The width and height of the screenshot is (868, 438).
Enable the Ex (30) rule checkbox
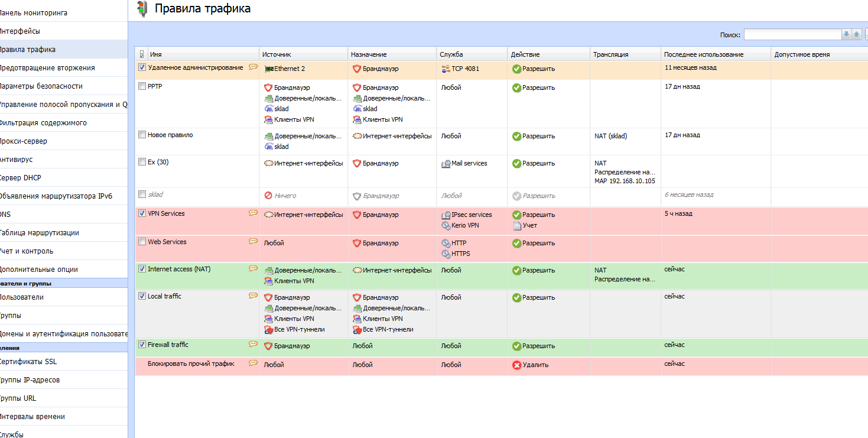coord(142,162)
